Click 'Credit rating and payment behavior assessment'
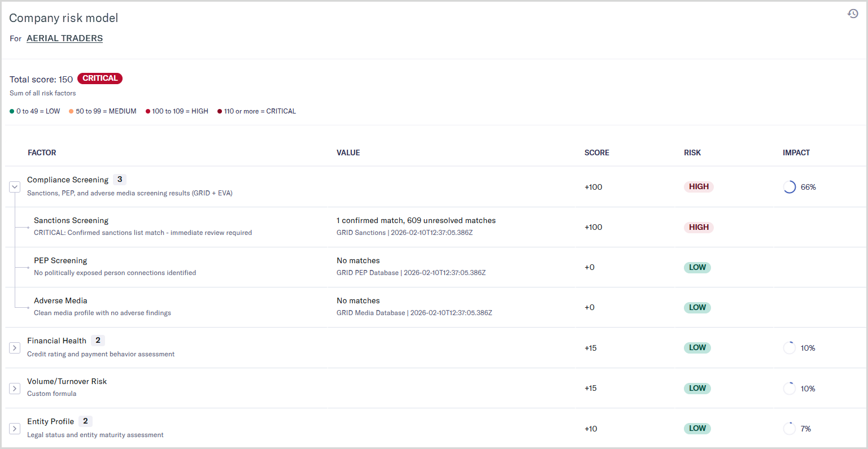Image resolution: width=868 pixels, height=449 pixels. point(101,354)
